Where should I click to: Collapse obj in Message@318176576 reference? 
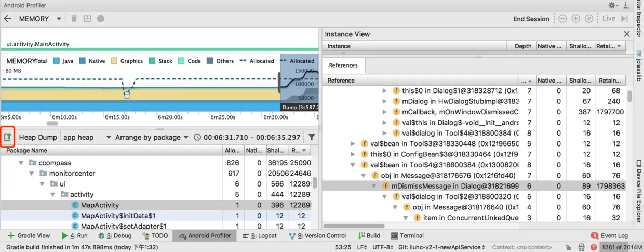click(364, 176)
